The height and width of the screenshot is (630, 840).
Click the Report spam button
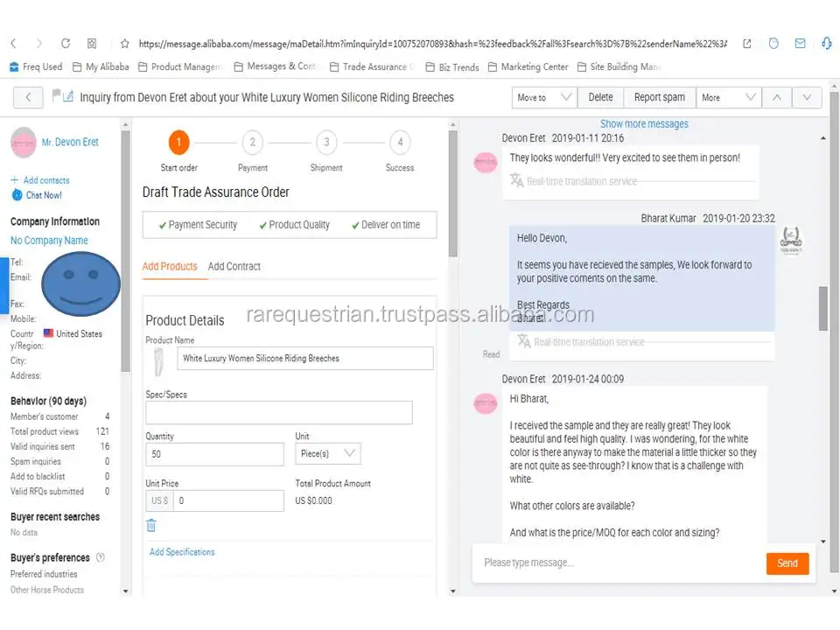(x=660, y=98)
